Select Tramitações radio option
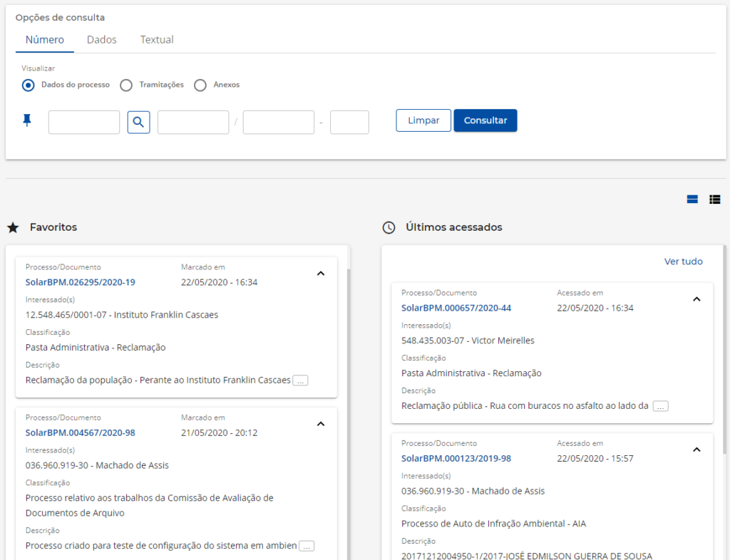The height and width of the screenshot is (560, 730). (x=126, y=85)
